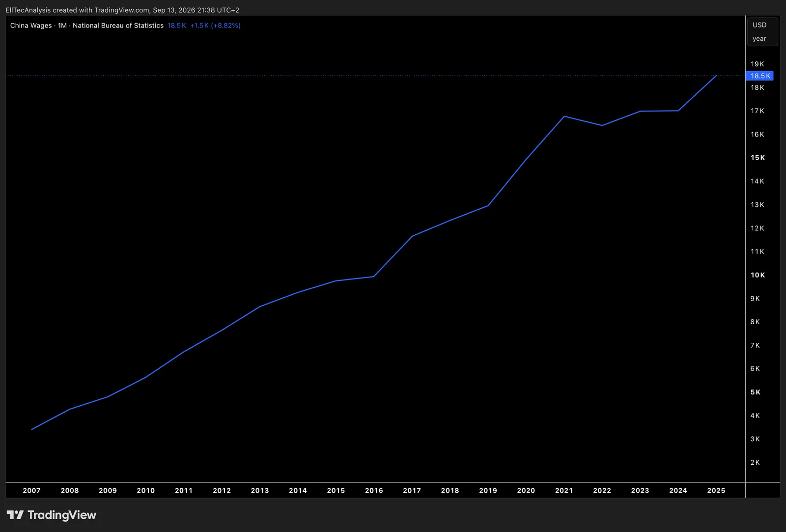The width and height of the screenshot is (786, 532).
Task: Click the 15K price scale label
Action: (758, 158)
